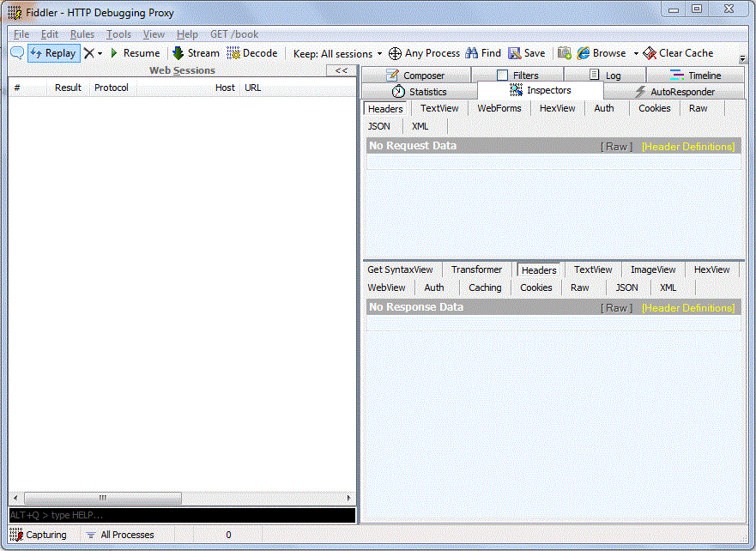Screen dimensions: 756x551
Task: Open the Tools menu
Action: coord(118,34)
